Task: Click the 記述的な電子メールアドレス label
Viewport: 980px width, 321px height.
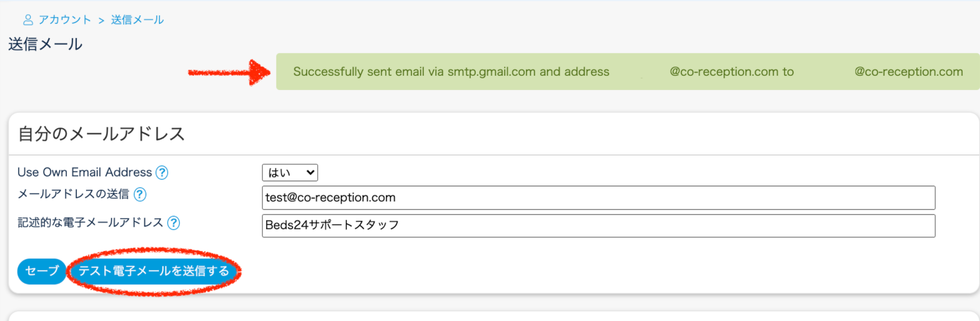Action: [x=90, y=223]
